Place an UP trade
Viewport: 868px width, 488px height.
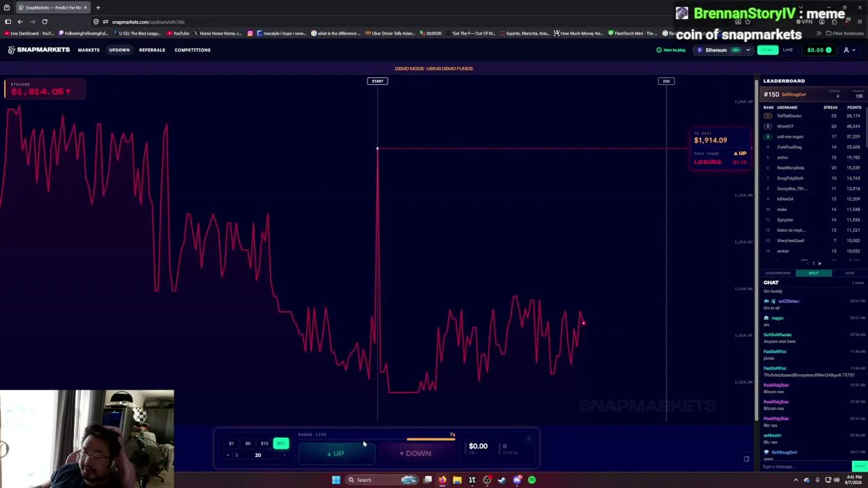336,453
